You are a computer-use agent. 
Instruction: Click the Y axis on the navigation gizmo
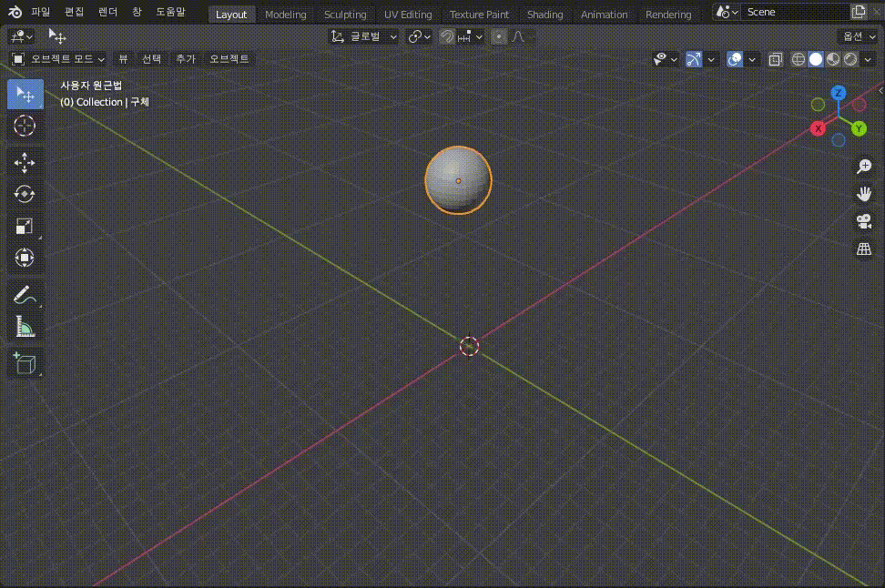point(859,128)
